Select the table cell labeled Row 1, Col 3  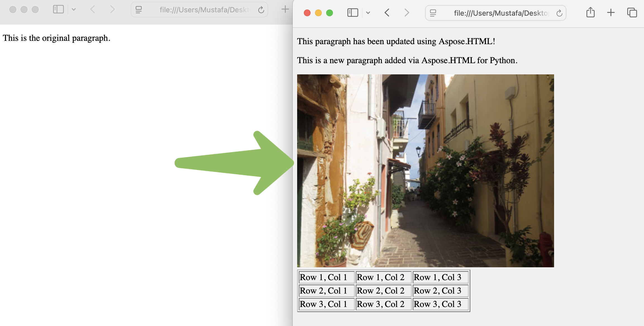click(440, 277)
